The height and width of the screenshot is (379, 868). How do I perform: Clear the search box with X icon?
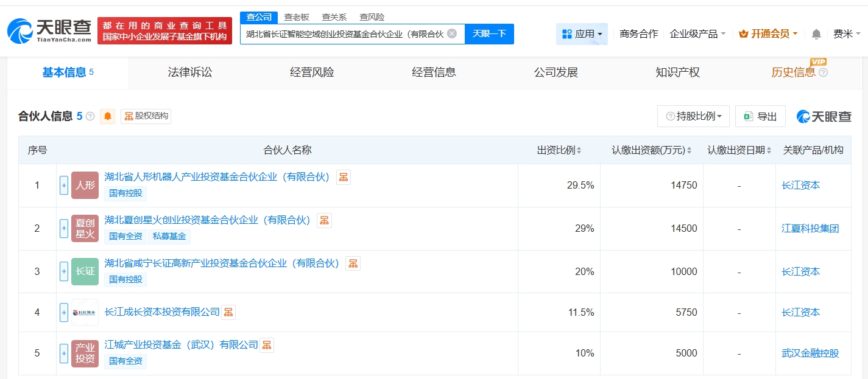click(x=451, y=33)
